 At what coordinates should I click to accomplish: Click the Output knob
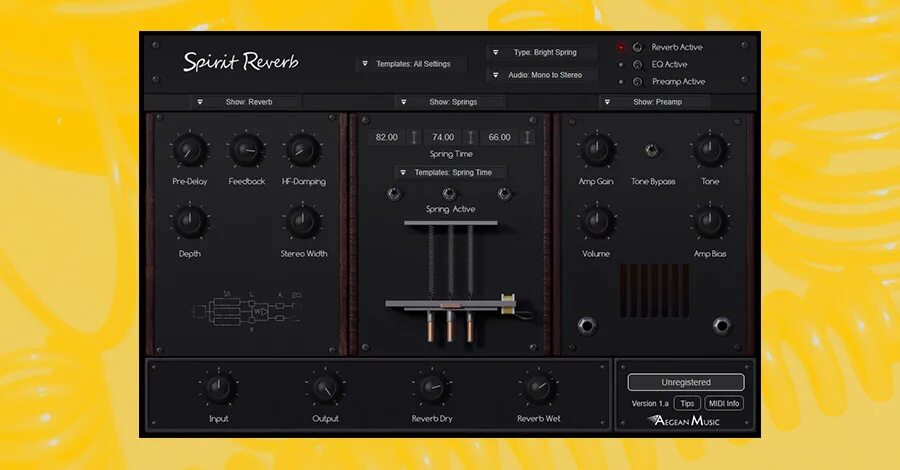325,388
